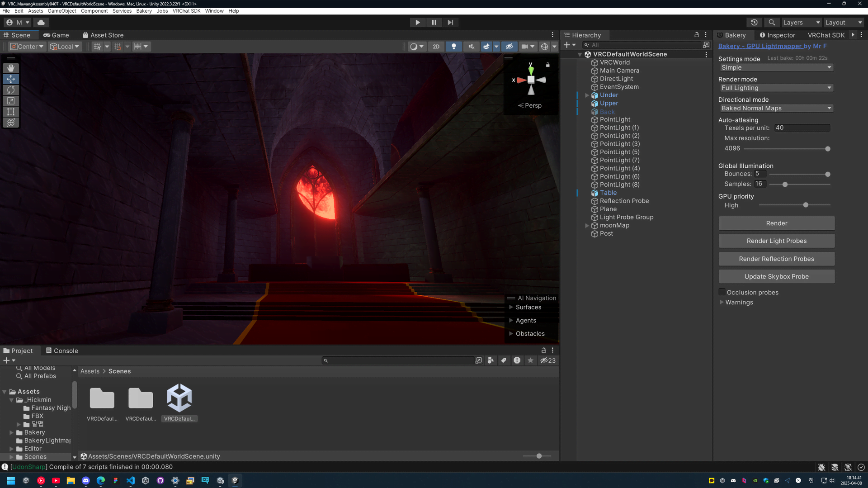Screen dimensions: 868x488
Task: Click the Samples slider handle
Action: 785,185
